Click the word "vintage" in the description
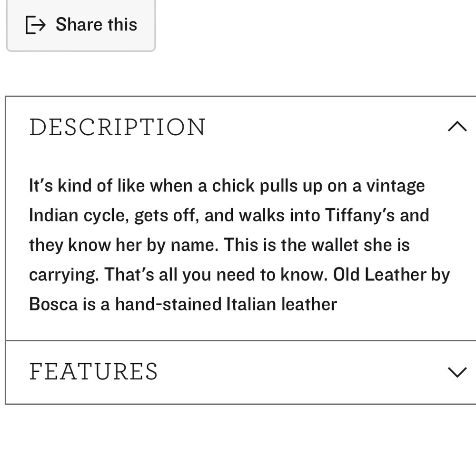The height and width of the screenshot is (476, 476). click(395, 186)
